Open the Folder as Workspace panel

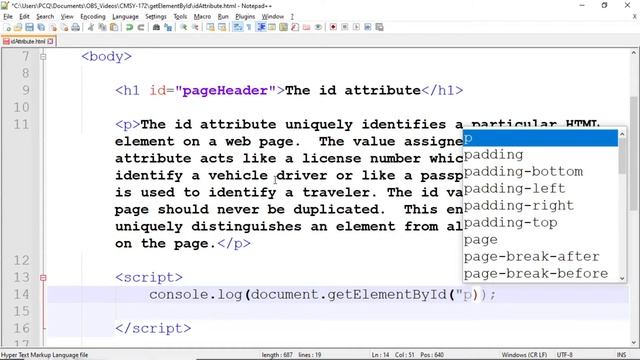[x=306, y=27]
